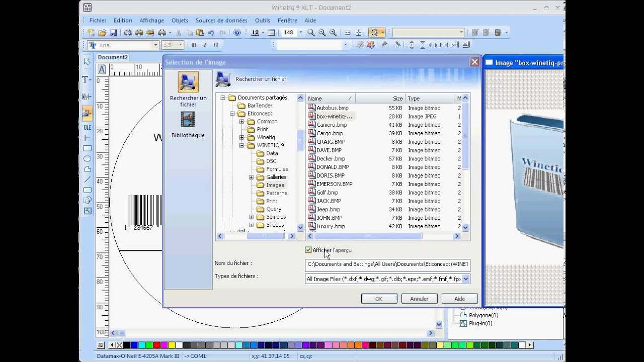Select the Rounded rectangle tool
This screenshot has height=362, width=644.
(88, 190)
